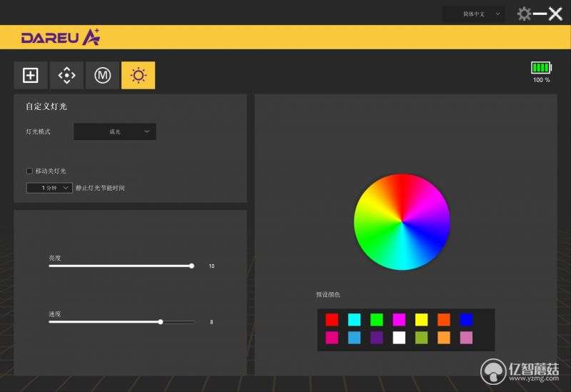Select the light orange bottom-row swatch
Image resolution: width=571 pixels, height=392 pixels.
pos(444,338)
